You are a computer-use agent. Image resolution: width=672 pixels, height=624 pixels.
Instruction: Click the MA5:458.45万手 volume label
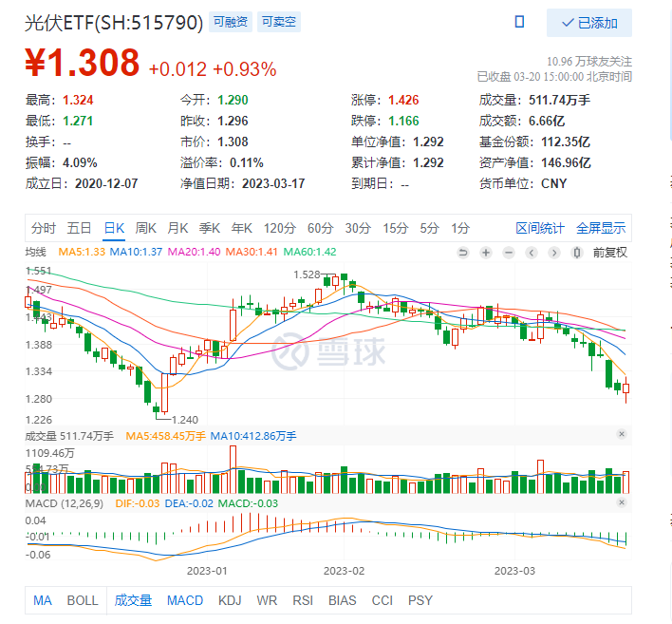pos(165,436)
